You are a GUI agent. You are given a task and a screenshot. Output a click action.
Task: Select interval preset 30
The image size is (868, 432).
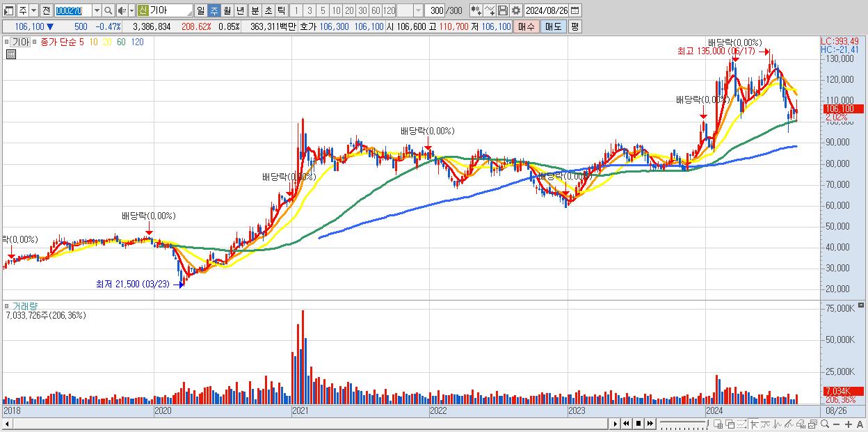pos(362,10)
